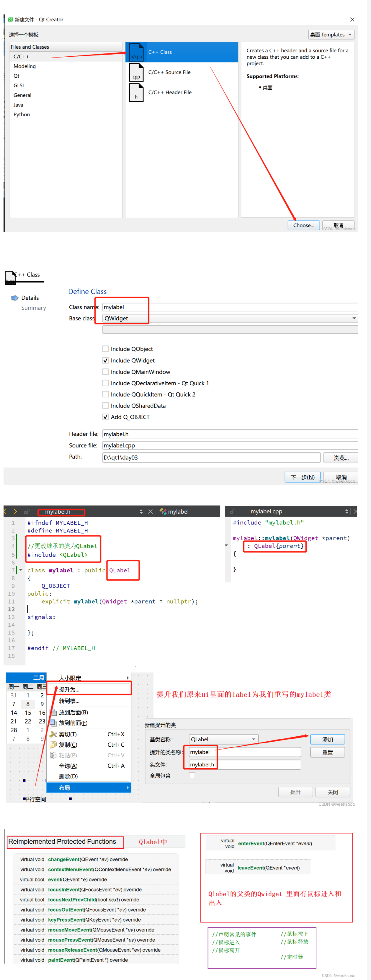Select the C++ Class template icon
The width and height of the screenshot is (371, 980).
pyautogui.click(x=136, y=52)
